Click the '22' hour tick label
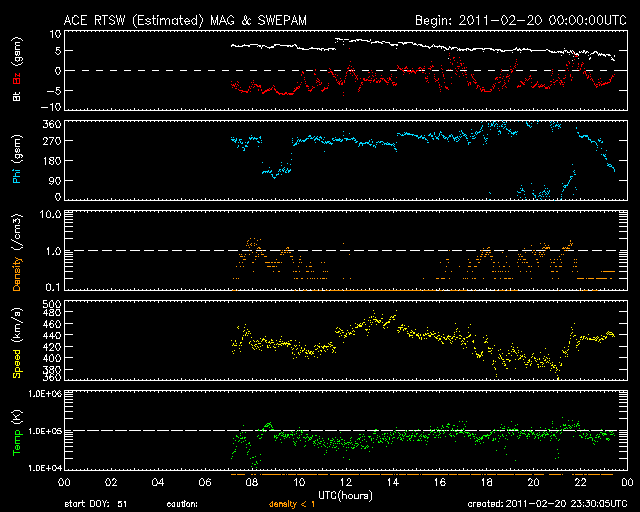Screen dimensions: 640x512 click(580, 482)
